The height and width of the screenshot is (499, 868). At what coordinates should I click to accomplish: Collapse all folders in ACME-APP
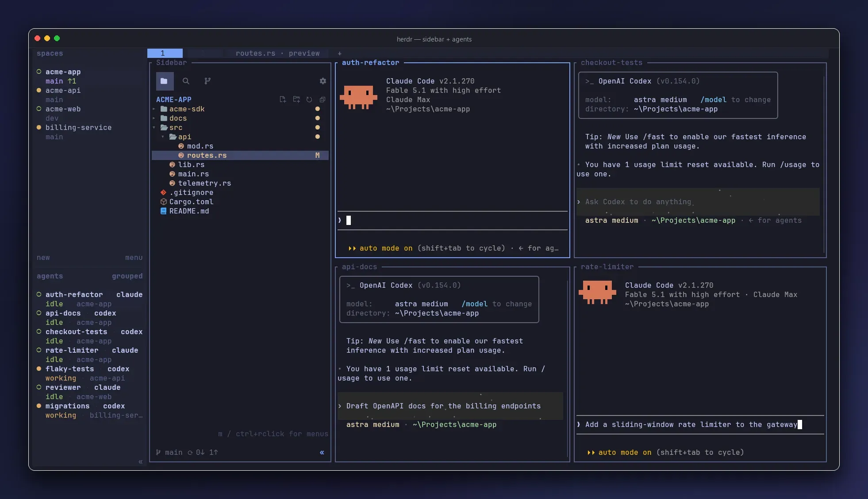click(x=323, y=99)
